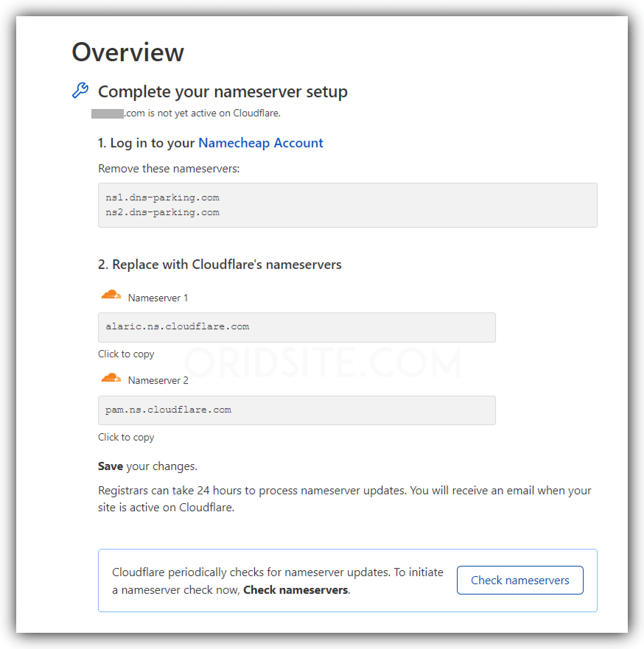Image resolution: width=644 pixels, height=649 pixels.
Task: Click the 'Replace with Cloudflare's nameservers' heading
Action: click(x=220, y=264)
